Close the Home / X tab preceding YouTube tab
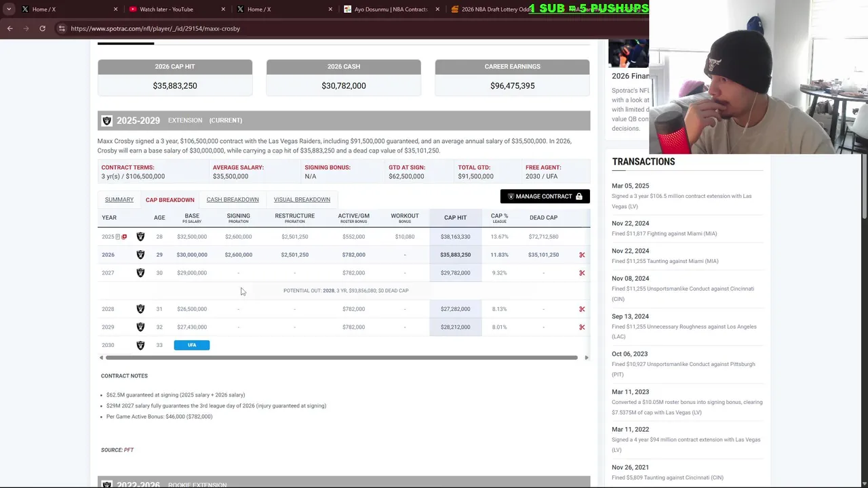Image resolution: width=868 pixels, height=488 pixels. click(115, 9)
